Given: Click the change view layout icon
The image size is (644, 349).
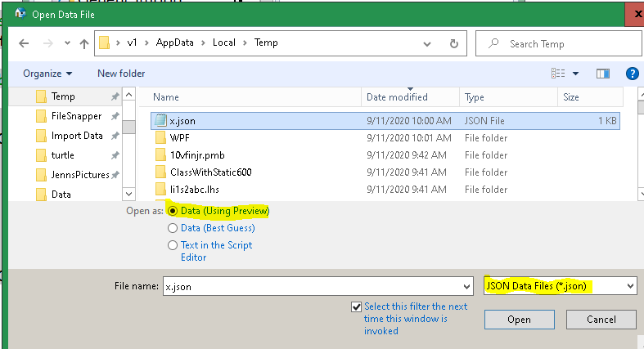Looking at the screenshot, I should [560, 74].
